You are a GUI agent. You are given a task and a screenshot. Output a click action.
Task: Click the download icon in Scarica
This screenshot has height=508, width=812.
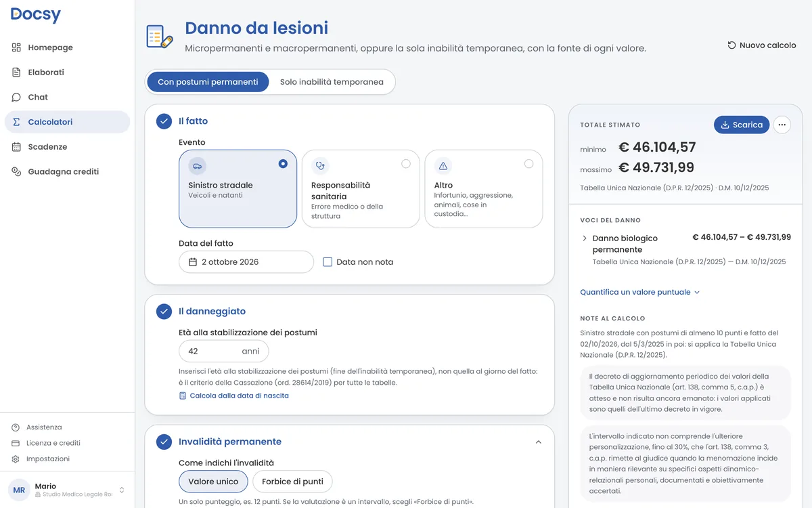click(x=725, y=125)
